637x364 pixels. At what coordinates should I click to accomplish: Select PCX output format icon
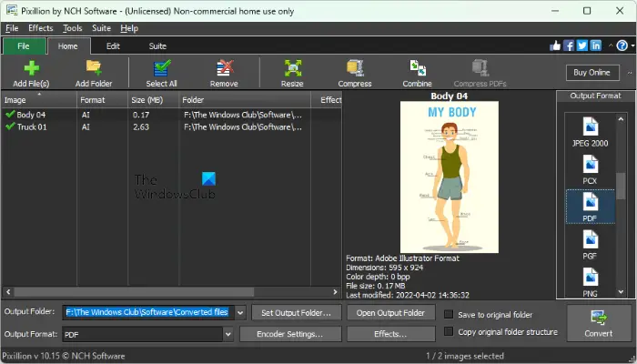[591, 165]
